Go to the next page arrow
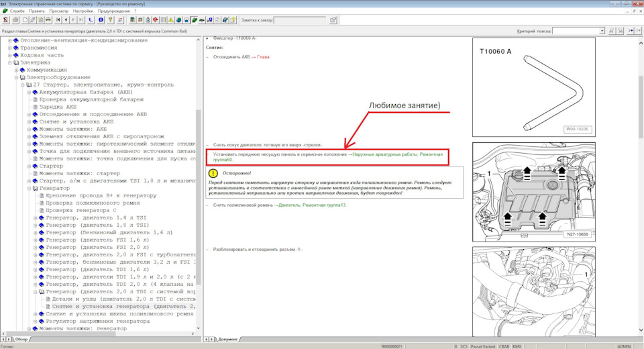The image size is (644, 349). [73, 19]
